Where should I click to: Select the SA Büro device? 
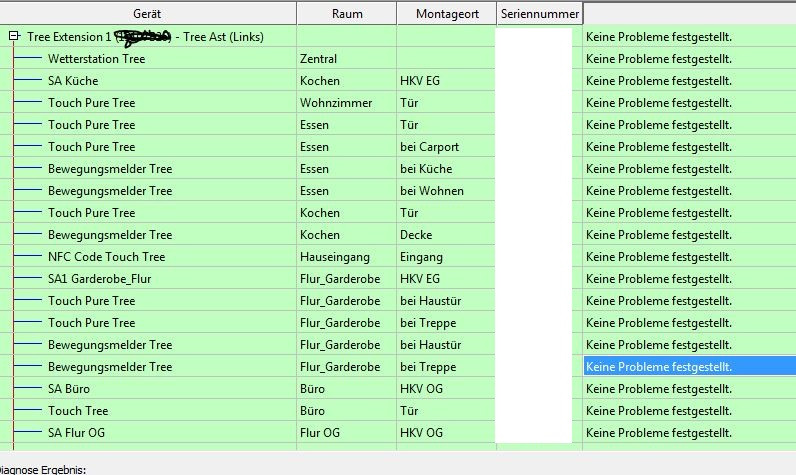[x=69, y=389]
